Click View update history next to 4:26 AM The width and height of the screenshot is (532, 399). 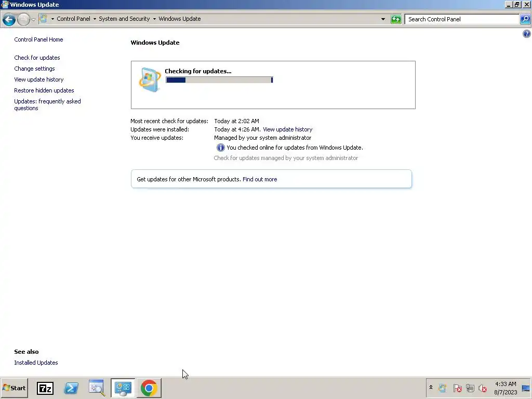click(287, 129)
